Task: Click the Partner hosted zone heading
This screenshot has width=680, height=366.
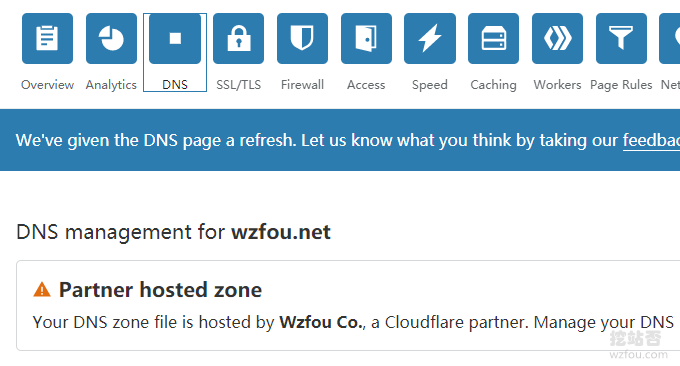Action: click(x=160, y=290)
